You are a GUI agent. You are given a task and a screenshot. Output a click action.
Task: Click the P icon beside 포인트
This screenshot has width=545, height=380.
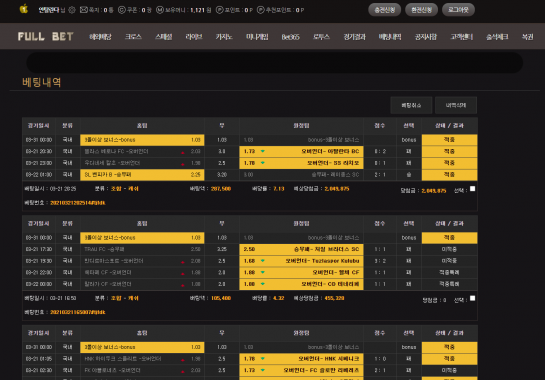point(220,10)
